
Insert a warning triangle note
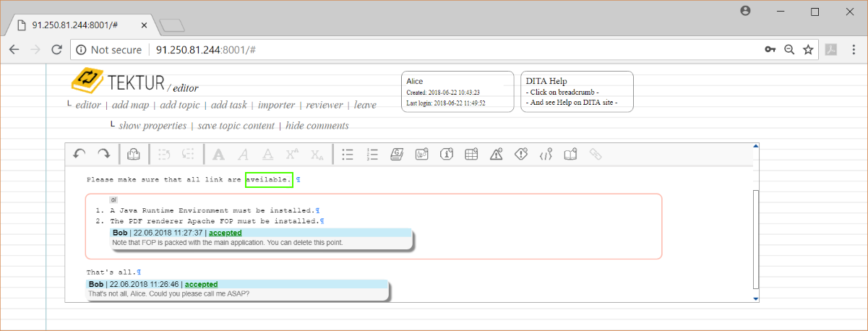[x=496, y=154]
